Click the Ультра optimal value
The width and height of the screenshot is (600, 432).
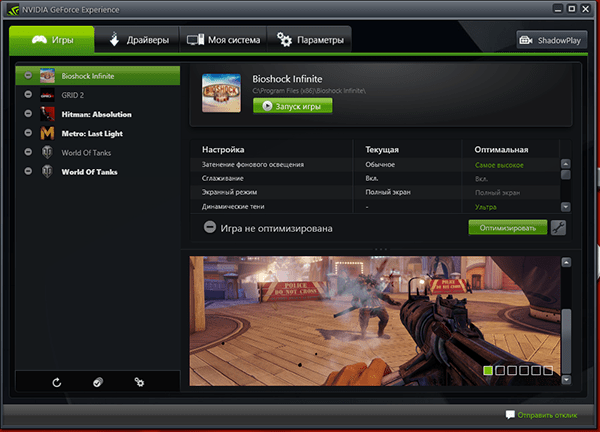486,207
